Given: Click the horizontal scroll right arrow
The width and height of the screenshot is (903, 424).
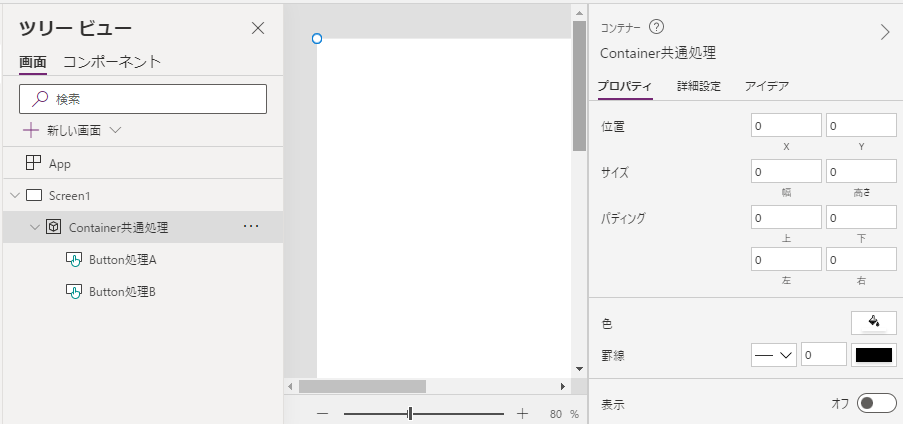Looking at the screenshot, I should tap(563, 386).
